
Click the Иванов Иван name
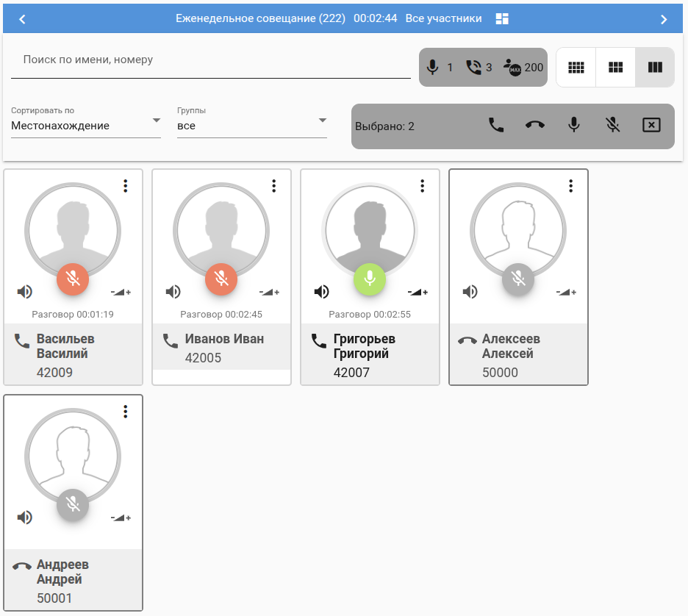[224, 339]
